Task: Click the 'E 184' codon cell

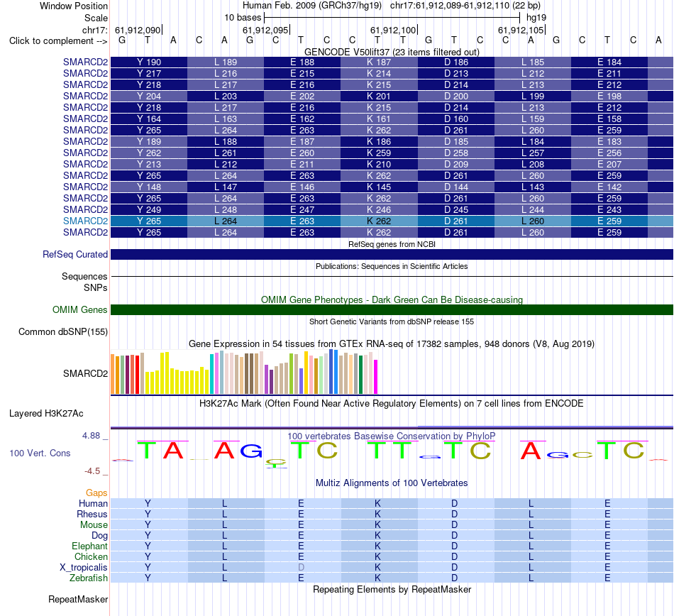Action: (609, 62)
